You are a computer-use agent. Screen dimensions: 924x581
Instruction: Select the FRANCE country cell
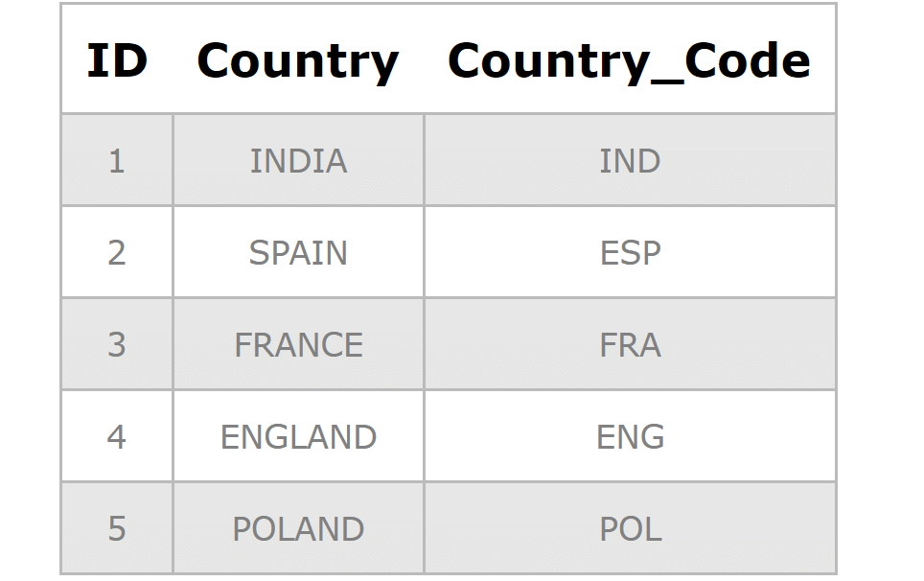click(298, 345)
